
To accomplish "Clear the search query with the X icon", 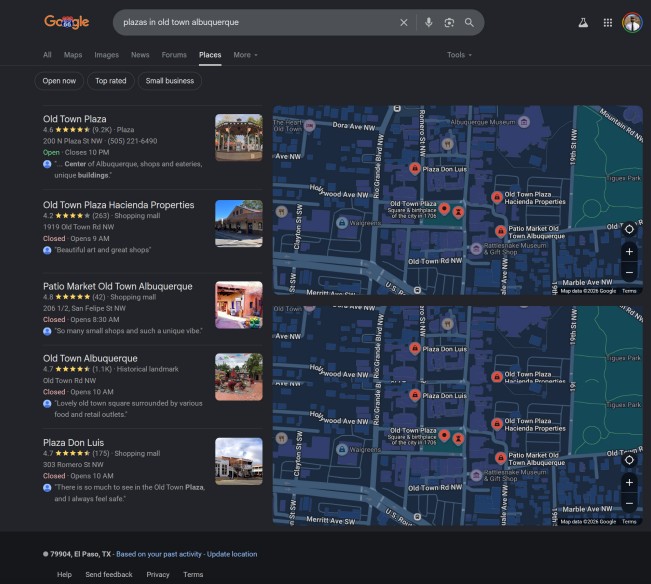I will pos(404,22).
